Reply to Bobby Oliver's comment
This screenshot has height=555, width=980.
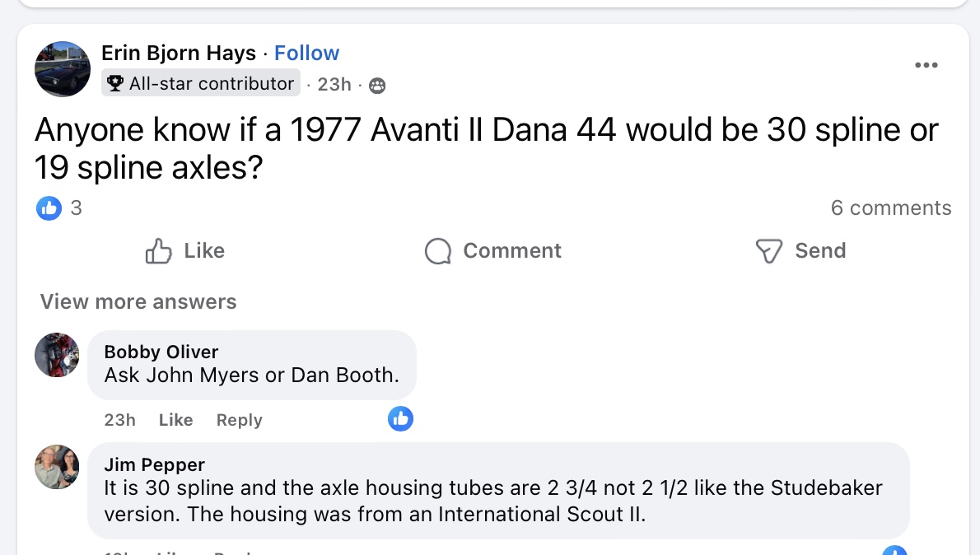(239, 420)
